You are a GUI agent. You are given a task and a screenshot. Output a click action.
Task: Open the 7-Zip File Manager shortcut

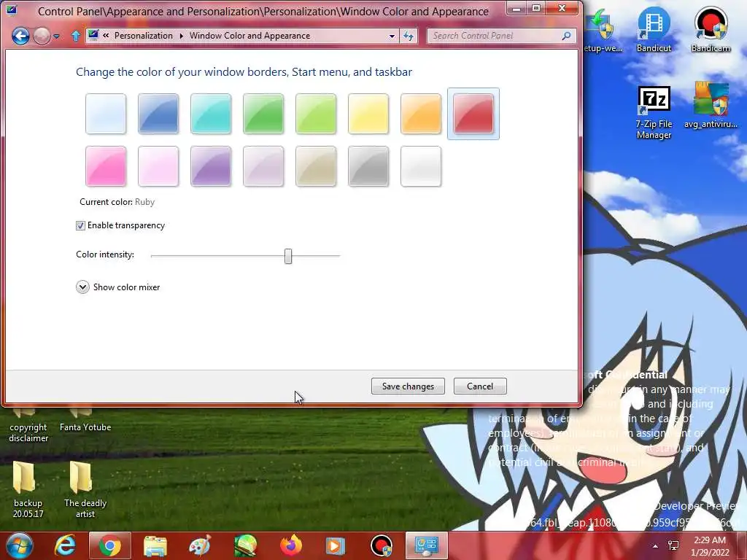click(x=654, y=113)
